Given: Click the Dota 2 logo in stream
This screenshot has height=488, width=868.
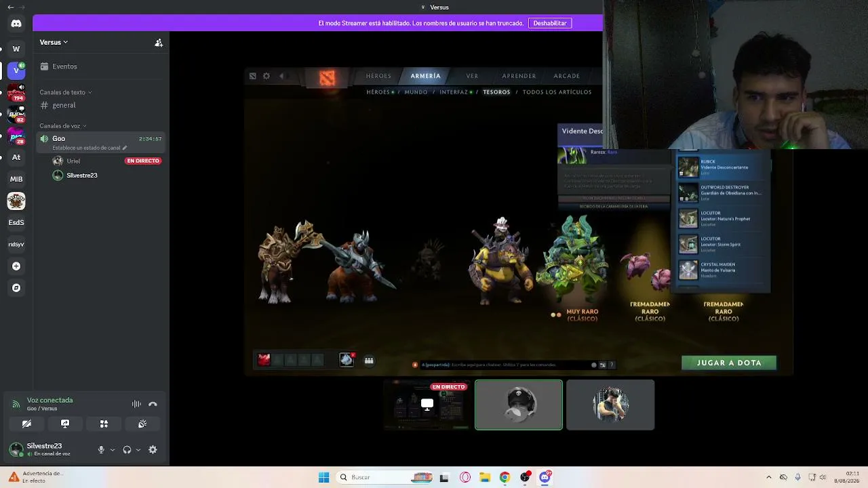Looking at the screenshot, I should (x=328, y=77).
